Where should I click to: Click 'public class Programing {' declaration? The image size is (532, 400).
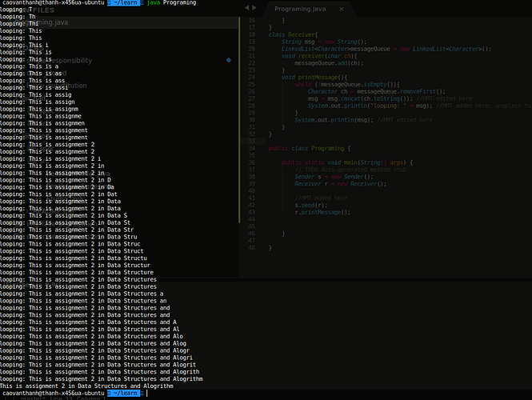(x=310, y=148)
